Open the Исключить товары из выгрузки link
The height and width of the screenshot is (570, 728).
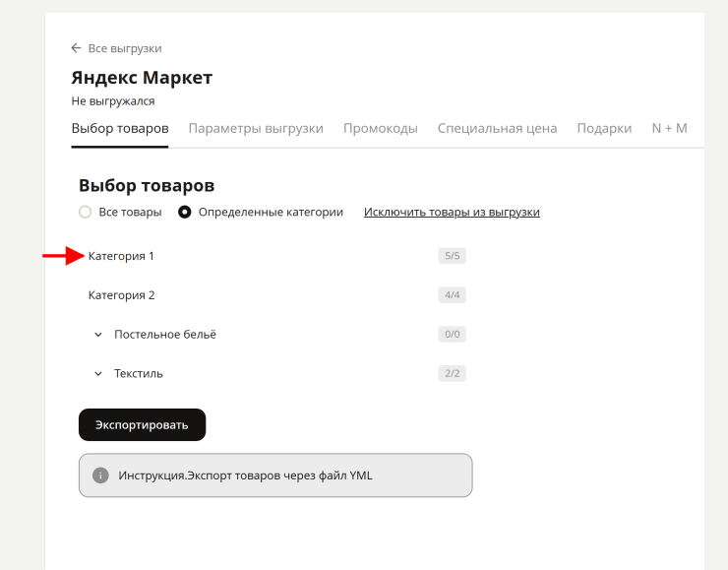(452, 212)
